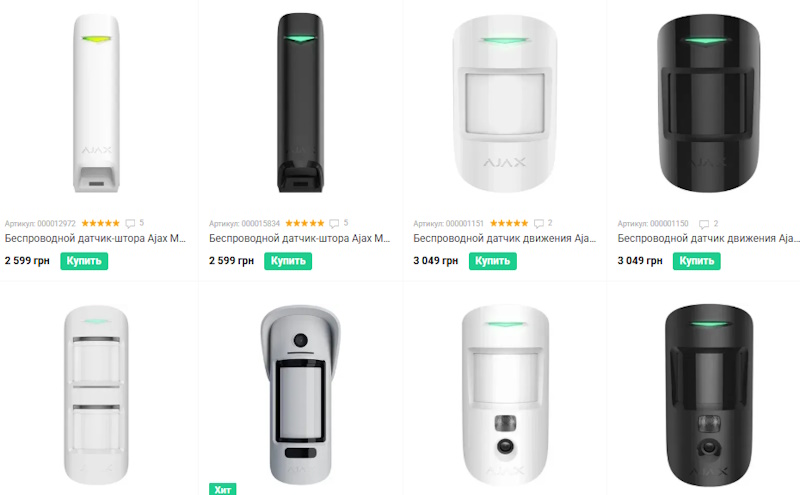Open white curtain sensor title link

tap(95, 239)
